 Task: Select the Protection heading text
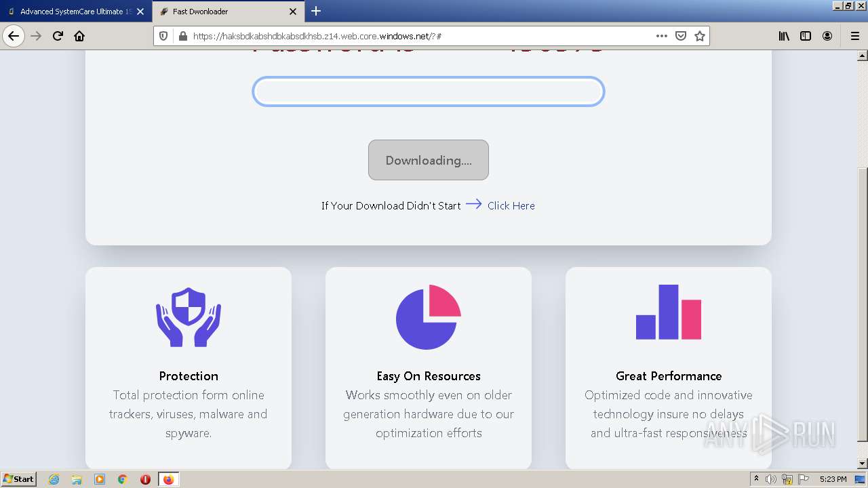pyautogui.click(x=189, y=375)
